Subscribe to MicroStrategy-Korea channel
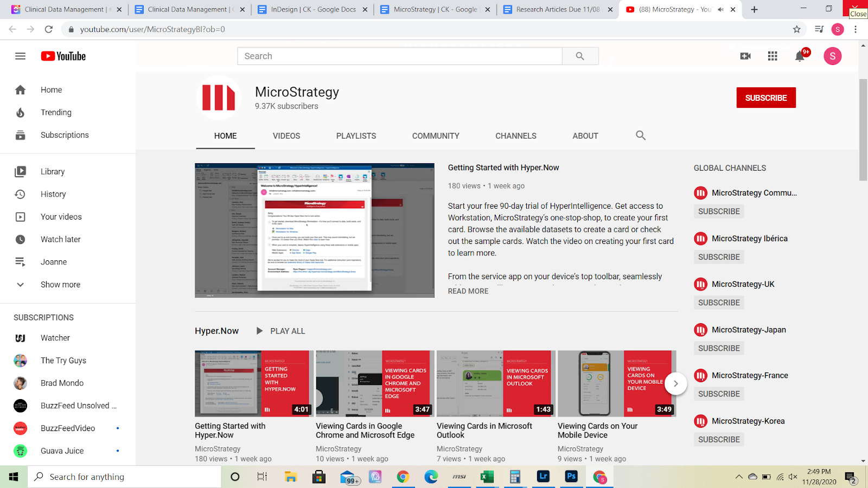The height and width of the screenshot is (488, 868). (x=719, y=439)
